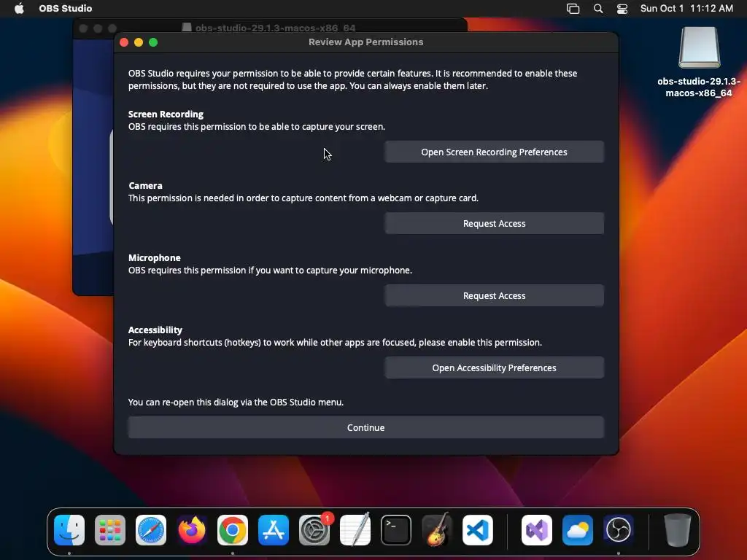
Task: Select the obs-studio-29.1.3 disk image on desktop
Action: click(x=699, y=62)
